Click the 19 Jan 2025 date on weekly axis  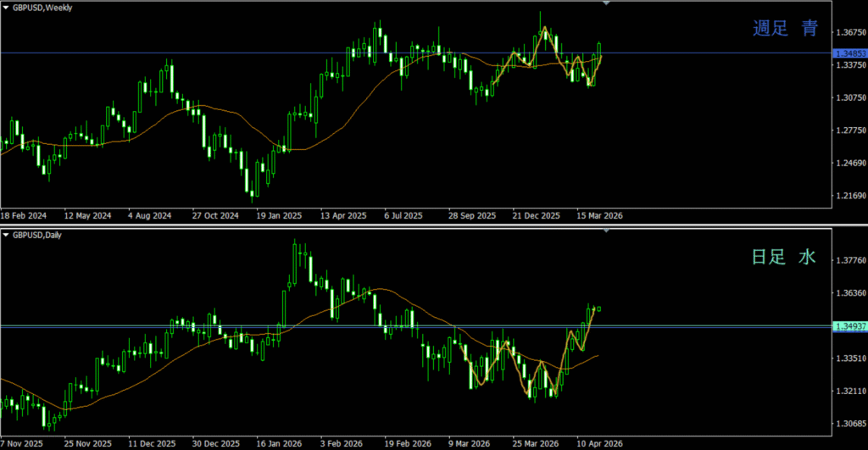coord(280,215)
